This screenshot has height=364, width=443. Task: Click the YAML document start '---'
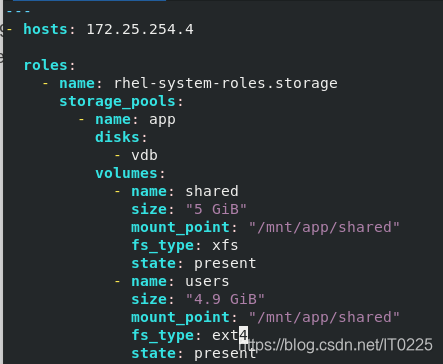pyautogui.click(x=18, y=11)
